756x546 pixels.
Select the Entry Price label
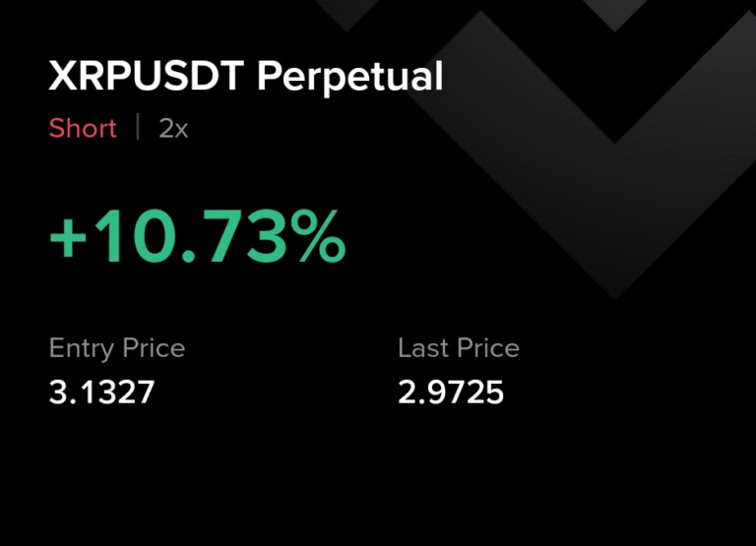117,348
